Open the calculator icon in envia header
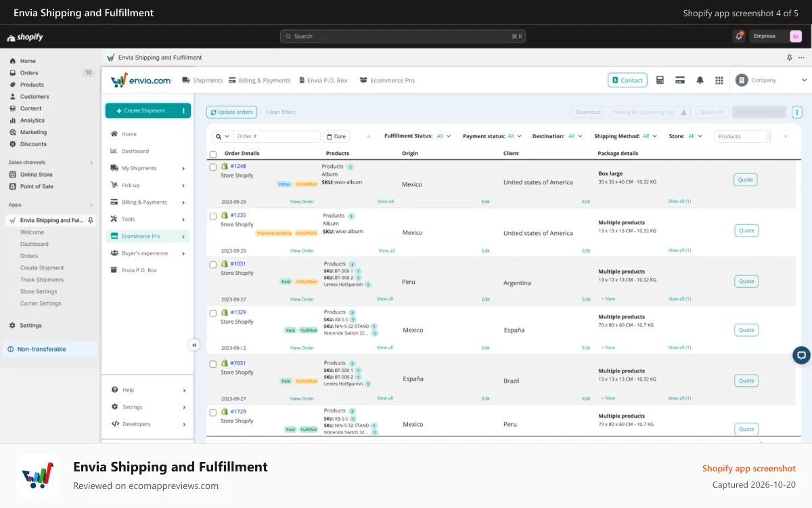Screen dimensions: 812x508 (x=660, y=80)
